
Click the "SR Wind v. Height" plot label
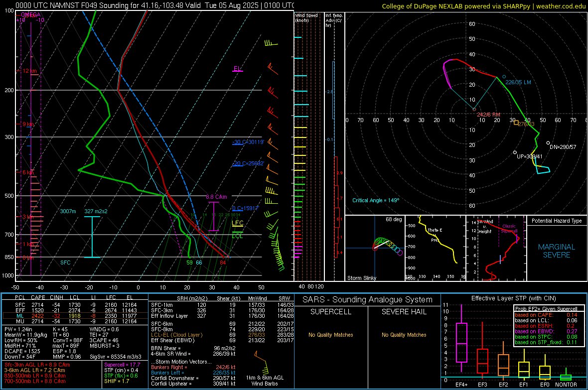[485, 227]
